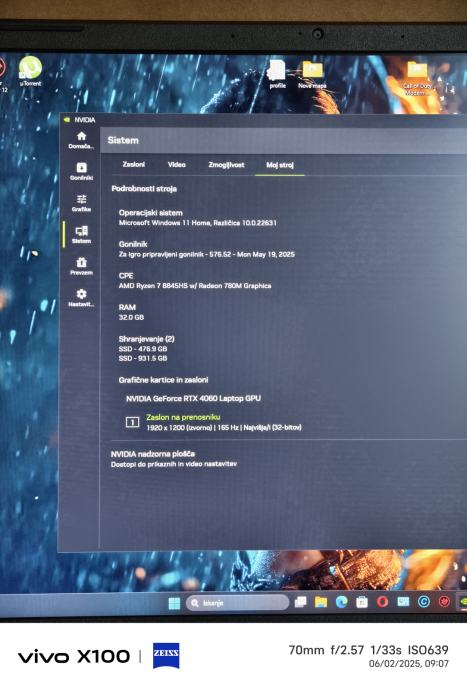Click the NVIDIA logo in title bar
467x690 pixels.
(67, 120)
